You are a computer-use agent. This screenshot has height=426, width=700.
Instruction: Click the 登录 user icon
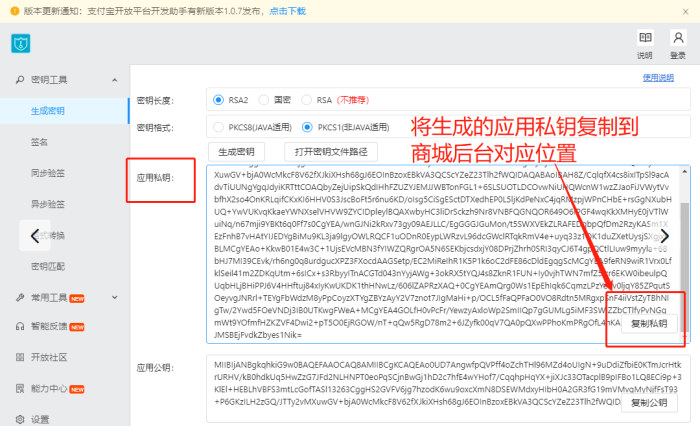[678, 38]
